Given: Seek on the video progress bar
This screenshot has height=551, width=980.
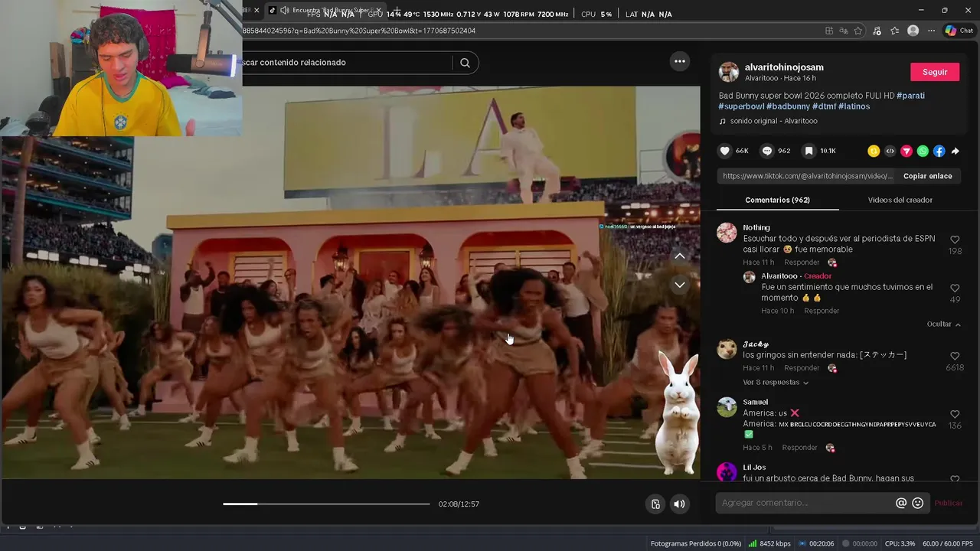Looking at the screenshot, I should coord(326,504).
